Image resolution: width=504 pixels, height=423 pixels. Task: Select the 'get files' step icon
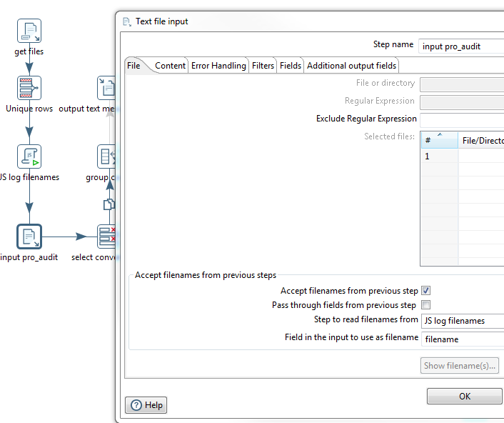pos(29,31)
